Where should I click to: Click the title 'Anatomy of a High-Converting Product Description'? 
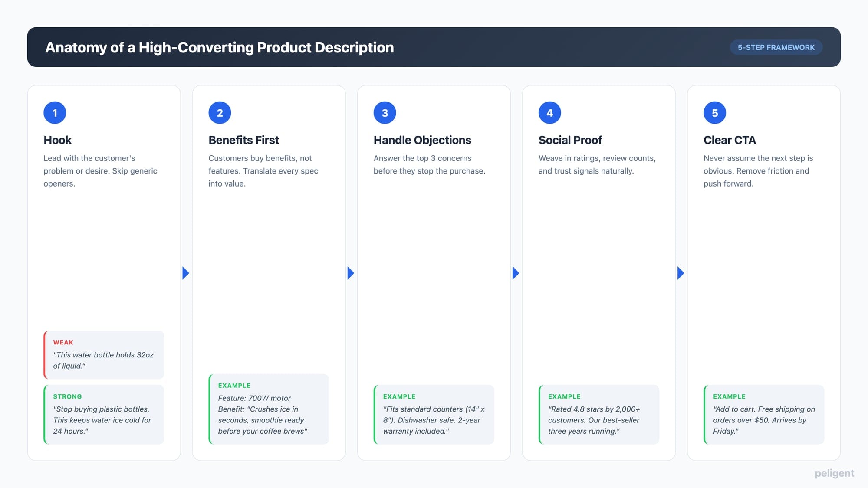219,47
